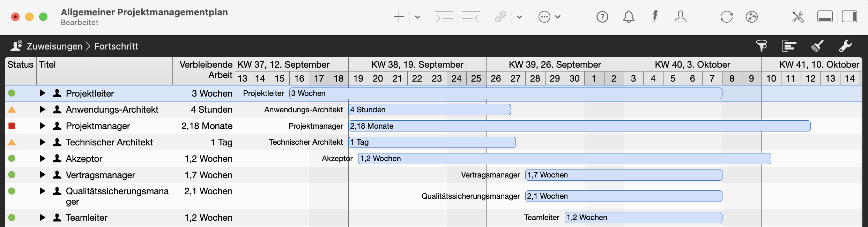Toggle the bottom panel visibility
Viewport: 868px width, 227px height.
[x=825, y=16]
